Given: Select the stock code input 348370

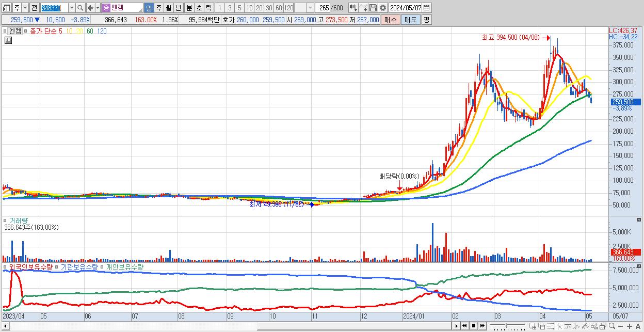Looking at the screenshot, I should (54, 8).
